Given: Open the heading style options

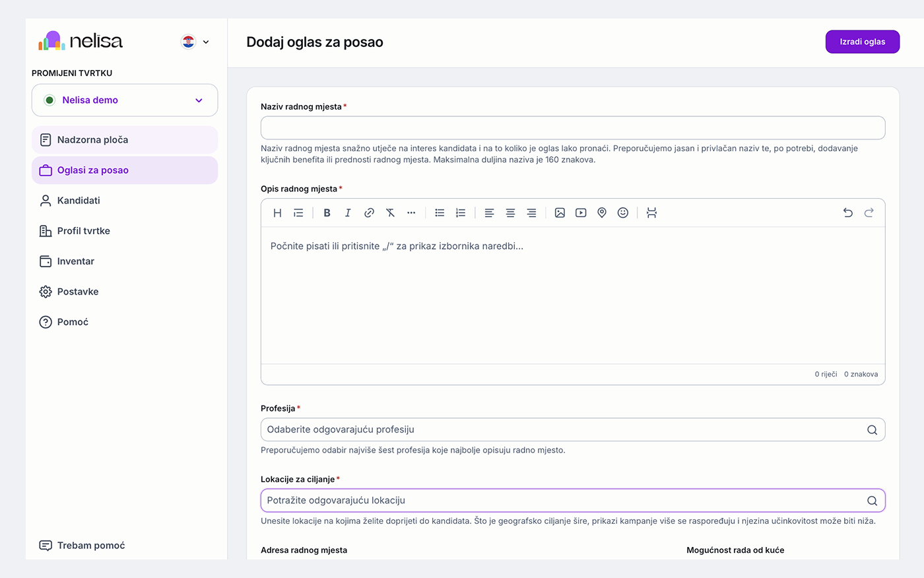Looking at the screenshot, I should pyautogui.click(x=277, y=213).
